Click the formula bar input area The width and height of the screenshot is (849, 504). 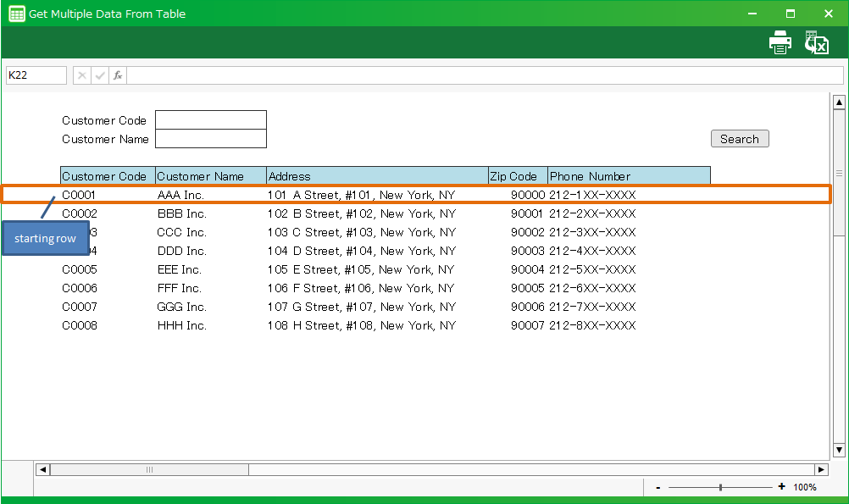pyautogui.click(x=486, y=75)
